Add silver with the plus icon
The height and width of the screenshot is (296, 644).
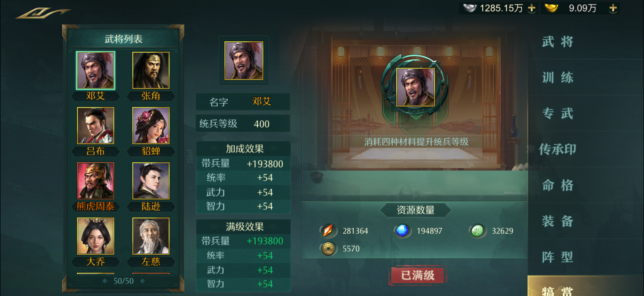tap(531, 8)
